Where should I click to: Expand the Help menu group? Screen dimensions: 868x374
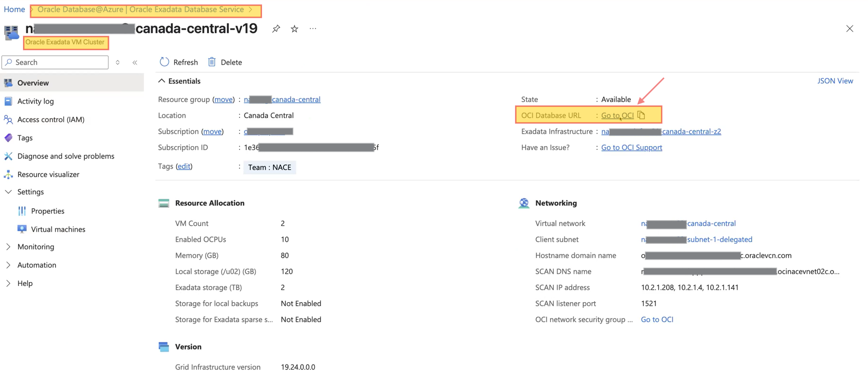[x=8, y=283]
